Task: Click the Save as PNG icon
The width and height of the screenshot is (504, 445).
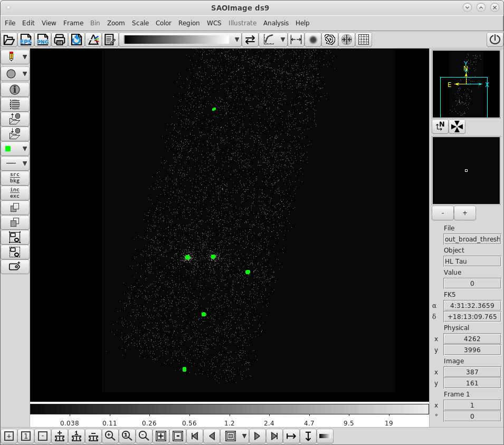Action: 43,40
